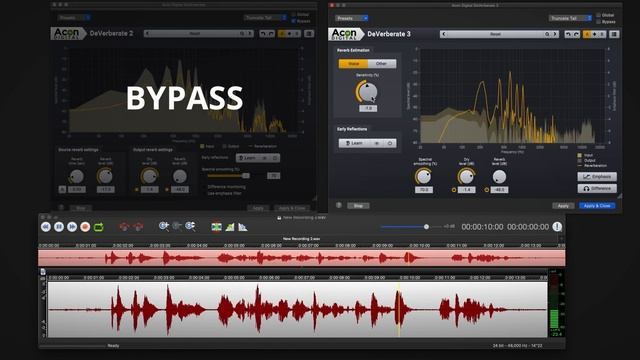
Task: Pause playback in audio editor
Action: [59, 227]
